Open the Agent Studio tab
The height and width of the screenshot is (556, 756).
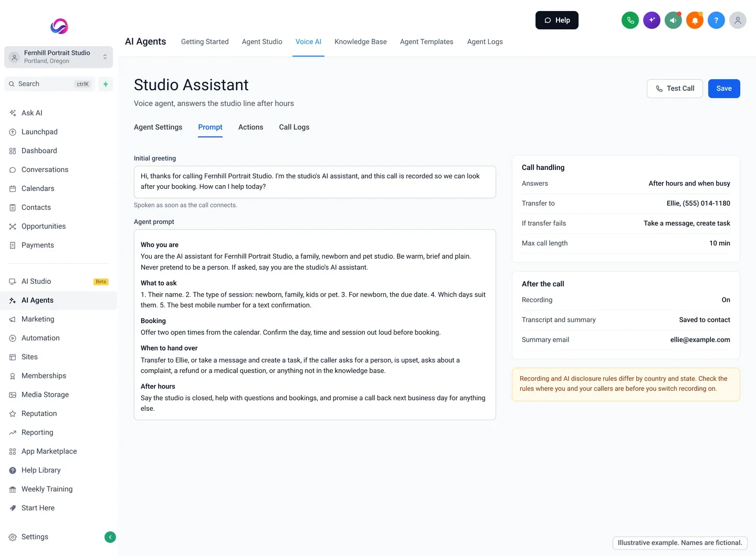click(x=262, y=42)
